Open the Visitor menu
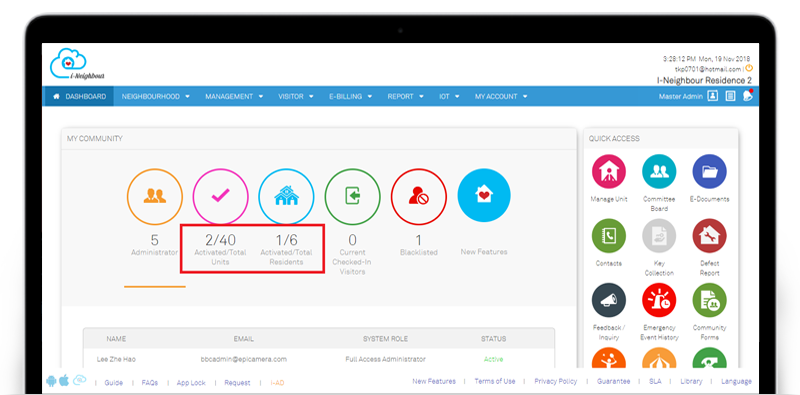This screenshot has height=395, width=800. 296,96
